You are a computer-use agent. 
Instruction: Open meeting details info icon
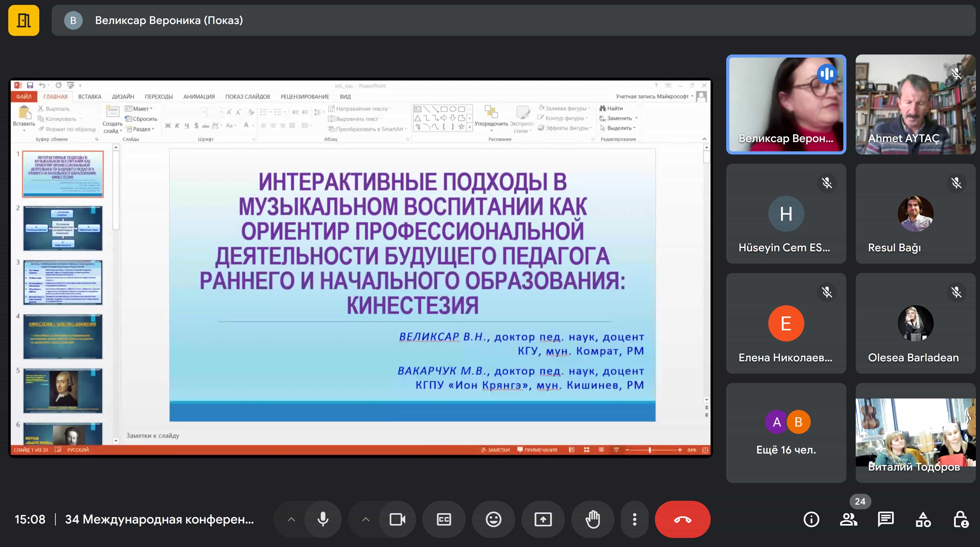point(811,519)
